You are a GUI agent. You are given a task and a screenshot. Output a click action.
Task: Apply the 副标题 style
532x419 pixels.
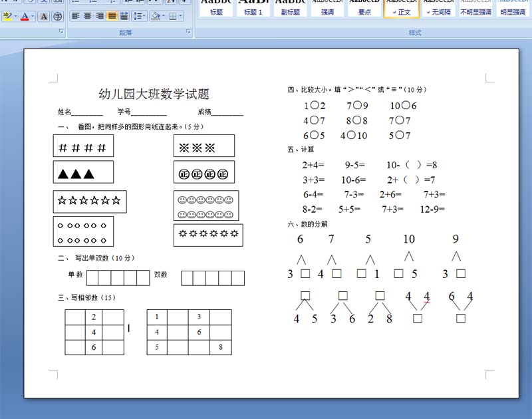pyautogui.click(x=291, y=7)
